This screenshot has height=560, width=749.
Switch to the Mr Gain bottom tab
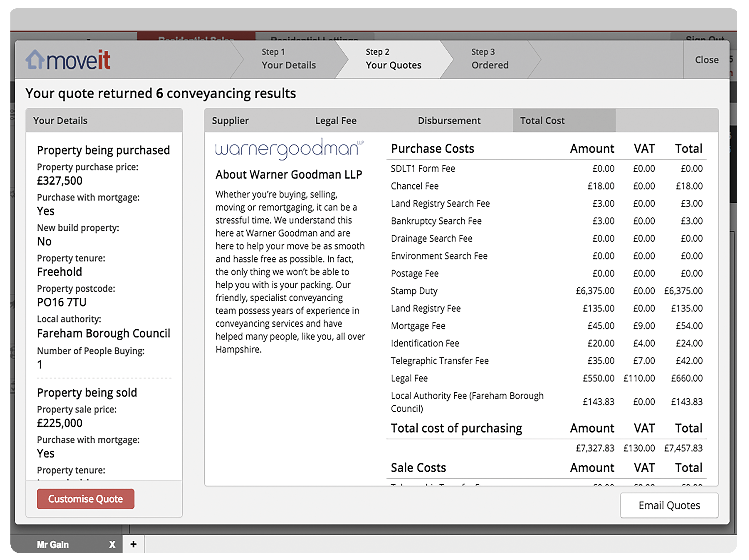53,544
